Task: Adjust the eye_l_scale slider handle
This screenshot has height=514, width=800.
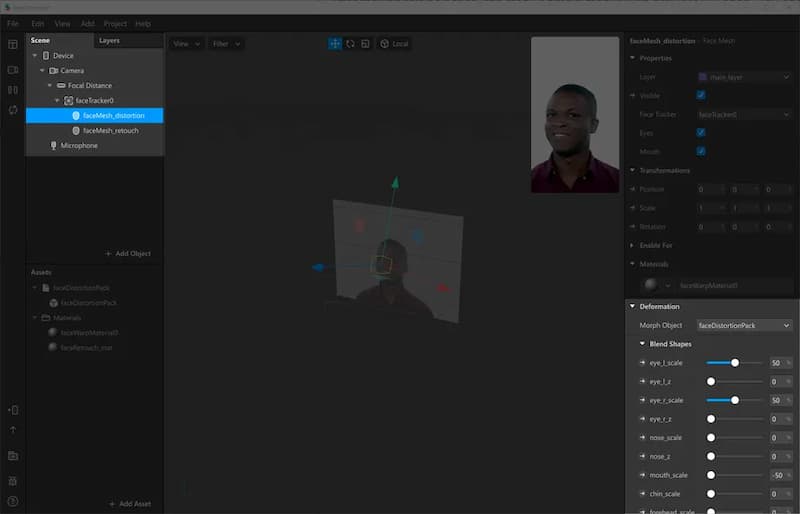Action: click(x=735, y=363)
